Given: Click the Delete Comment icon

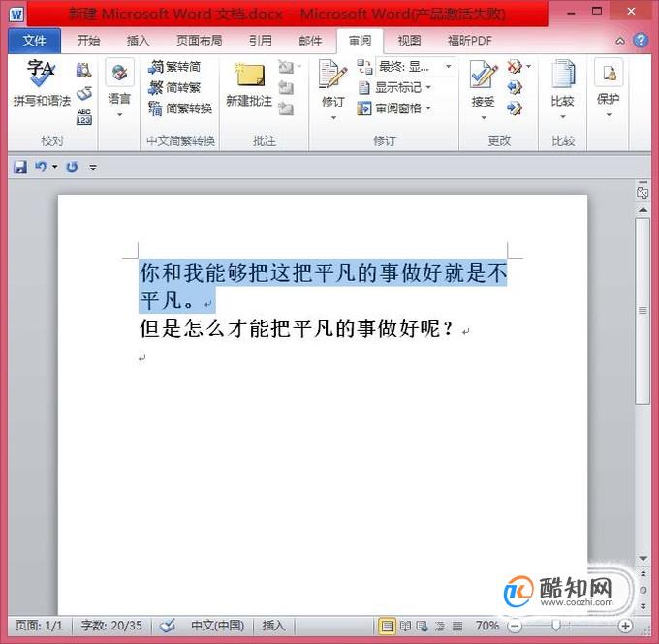Looking at the screenshot, I should point(286,67).
